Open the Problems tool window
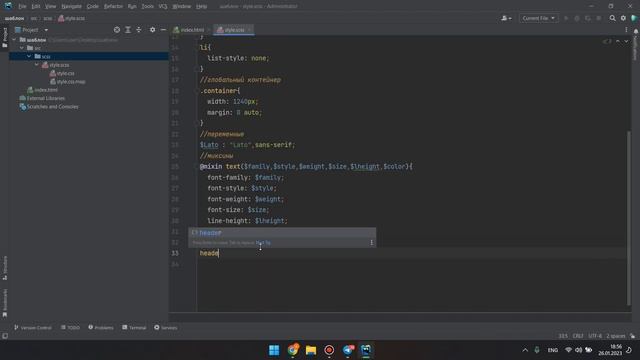Viewport: 640px width, 360px height. pyautogui.click(x=101, y=327)
